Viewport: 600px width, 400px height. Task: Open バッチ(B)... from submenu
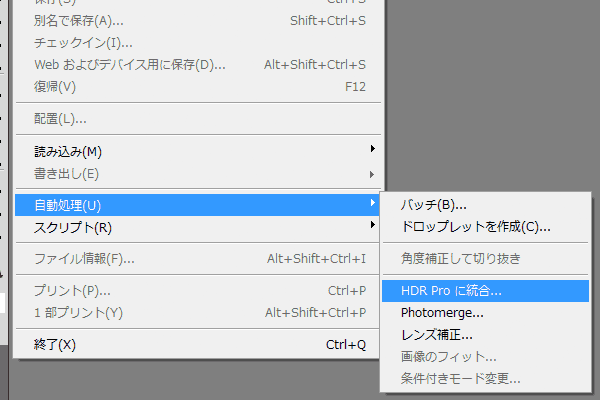(485, 205)
